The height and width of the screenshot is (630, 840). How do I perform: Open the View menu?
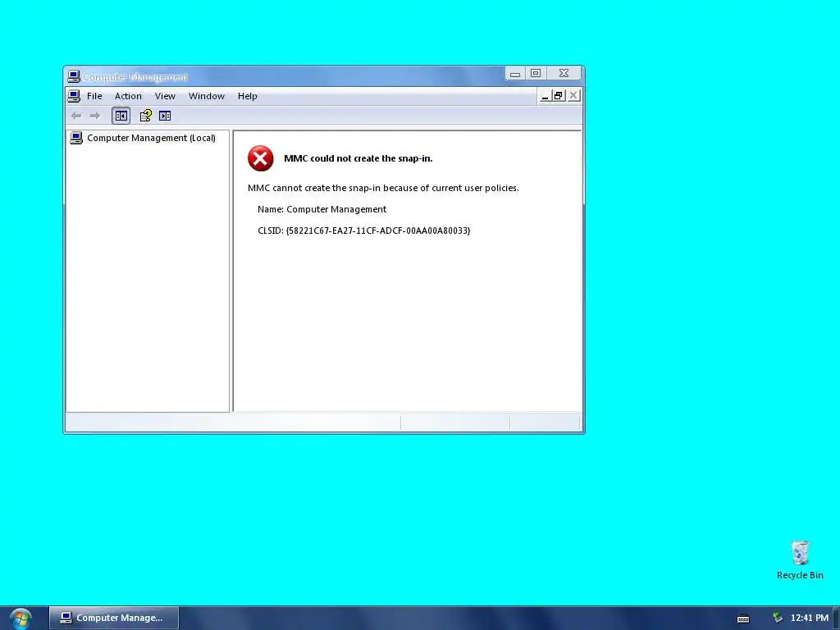[165, 96]
